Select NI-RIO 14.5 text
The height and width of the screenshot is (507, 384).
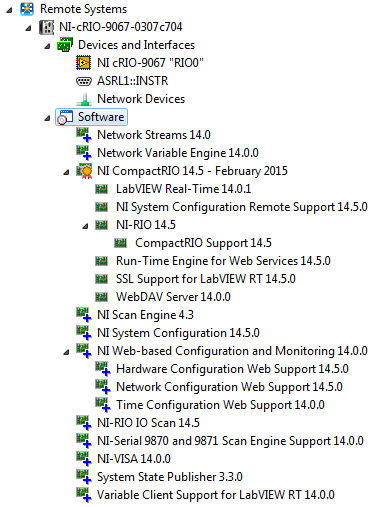tap(146, 225)
